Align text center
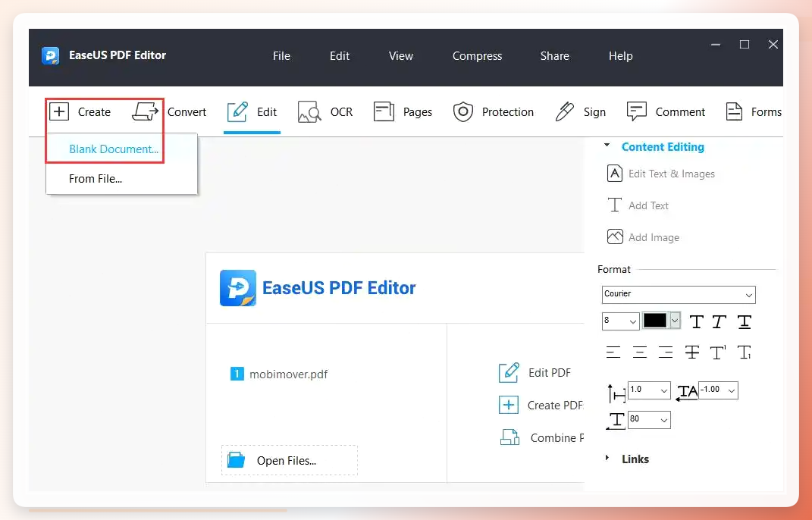This screenshot has height=520, width=812. click(640, 352)
